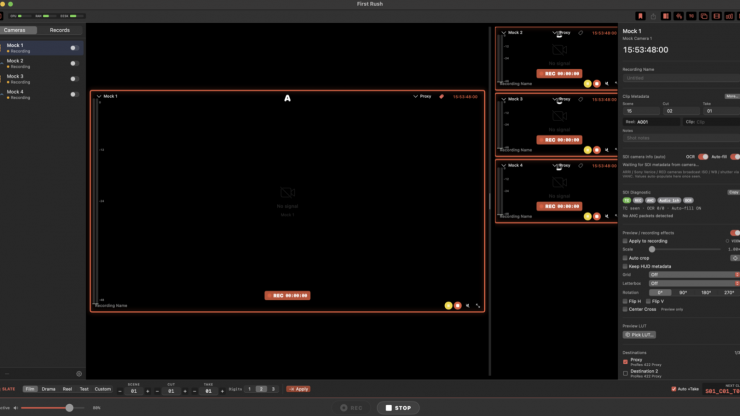Viewport: 740px width, 416px height.
Task: Check Center Cross checkbox
Action: pos(625,309)
